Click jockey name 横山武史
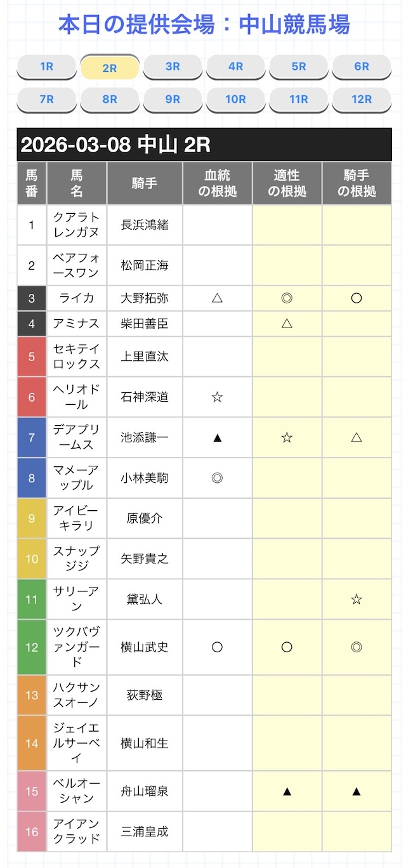Image resolution: width=406 pixels, height=868 pixels. (145, 647)
